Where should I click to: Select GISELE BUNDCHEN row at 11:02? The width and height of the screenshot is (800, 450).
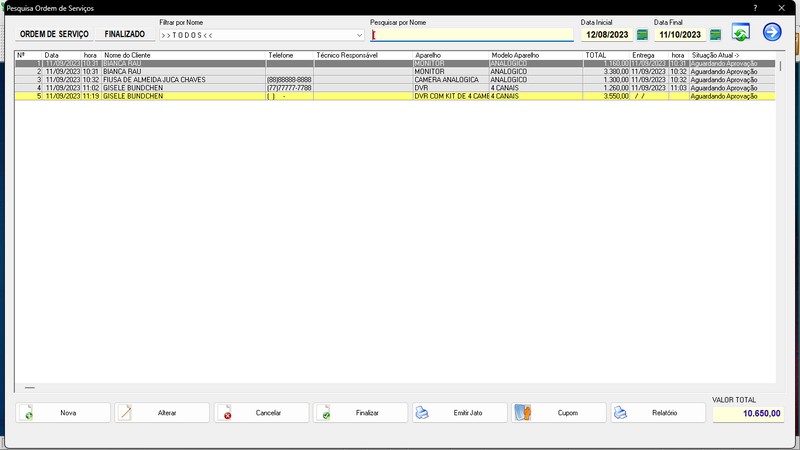coord(395,88)
